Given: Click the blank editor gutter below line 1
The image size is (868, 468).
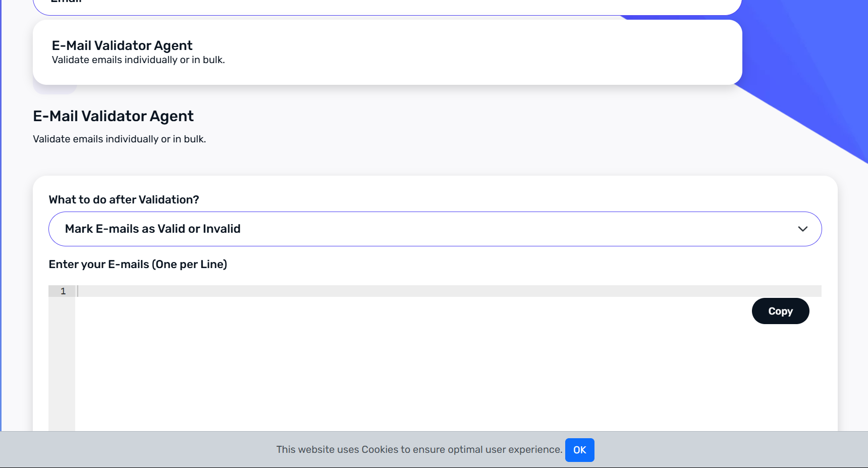Looking at the screenshot, I should point(62,363).
